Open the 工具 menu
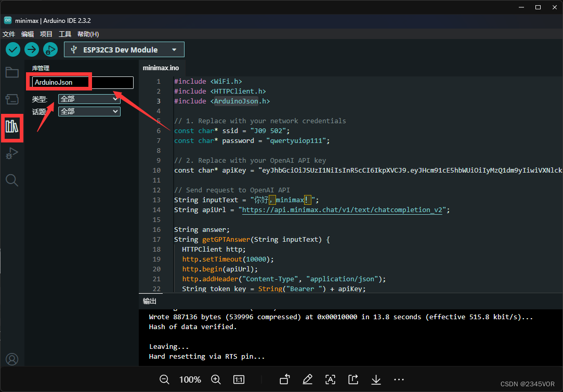Image resolution: width=563 pixels, height=392 pixels. click(65, 34)
